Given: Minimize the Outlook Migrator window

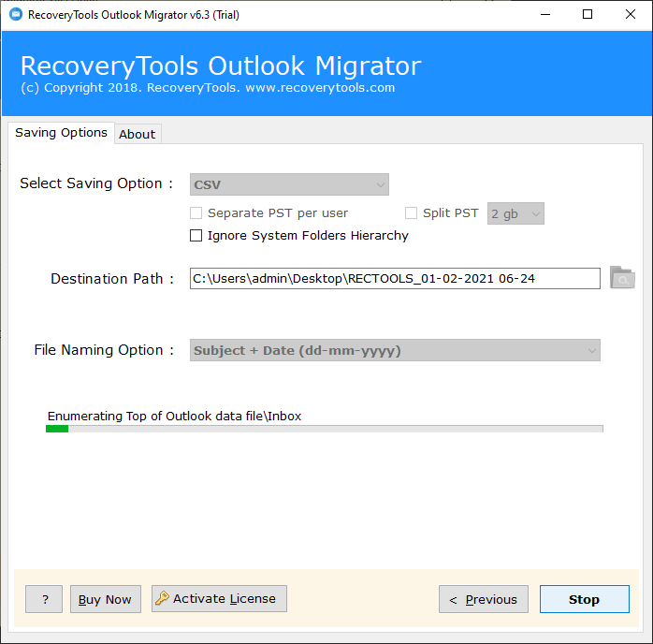Looking at the screenshot, I should click(x=545, y=15).
